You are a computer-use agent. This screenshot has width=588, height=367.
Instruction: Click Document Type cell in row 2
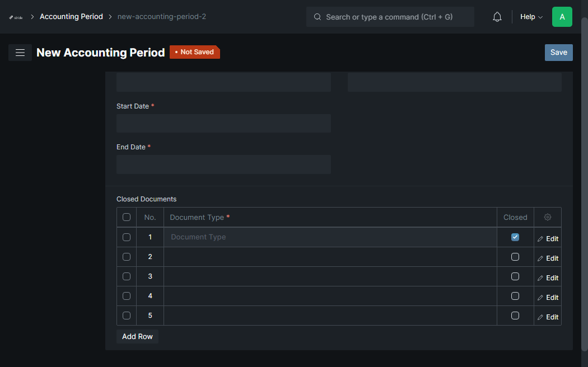click(x=330, y=257)
